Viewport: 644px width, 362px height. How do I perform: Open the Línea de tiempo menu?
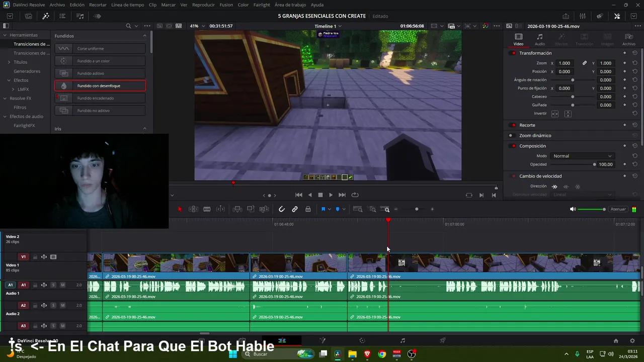127,5
